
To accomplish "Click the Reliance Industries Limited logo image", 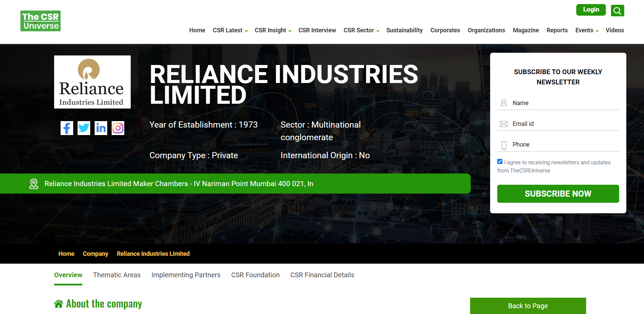I will 92,82.
